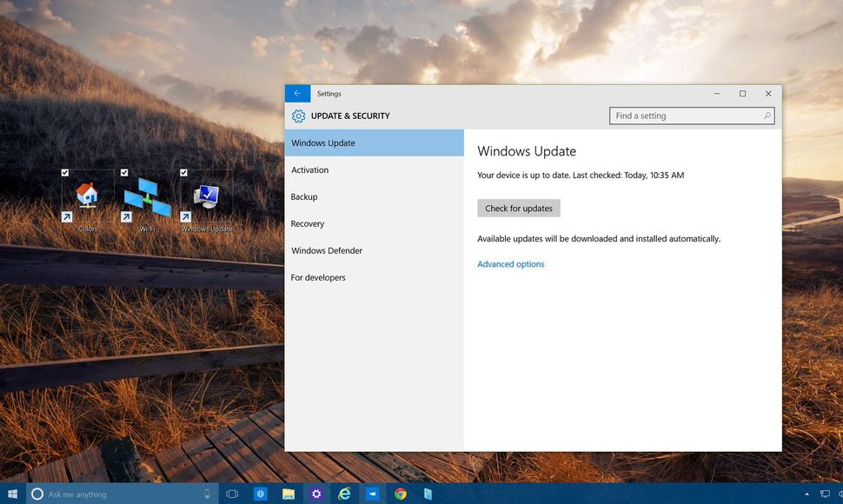Open File Explorer from the taskbar
Screen dimensions: 843x504
coord(289,493)
